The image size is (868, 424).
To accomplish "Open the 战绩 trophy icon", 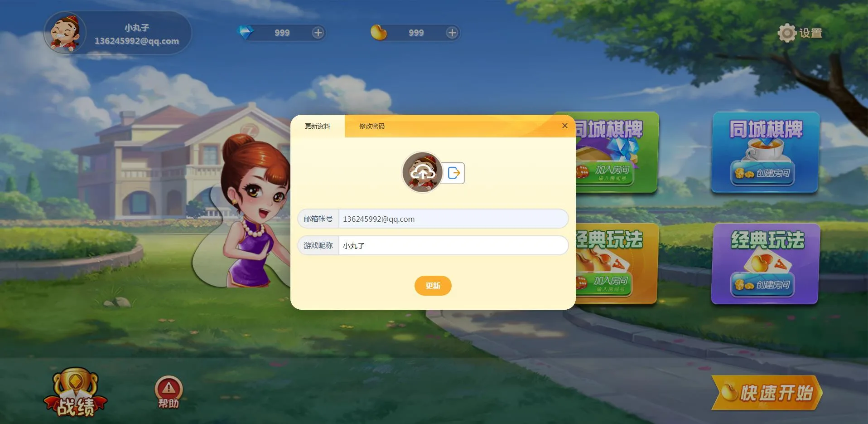I will coord(75,393).
